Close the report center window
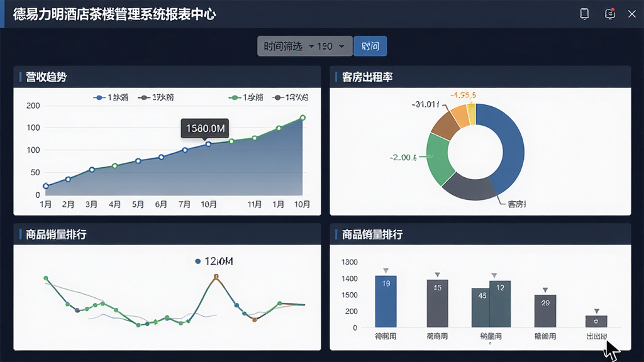This screenshot has height=362, width=644. coord(631,14)
